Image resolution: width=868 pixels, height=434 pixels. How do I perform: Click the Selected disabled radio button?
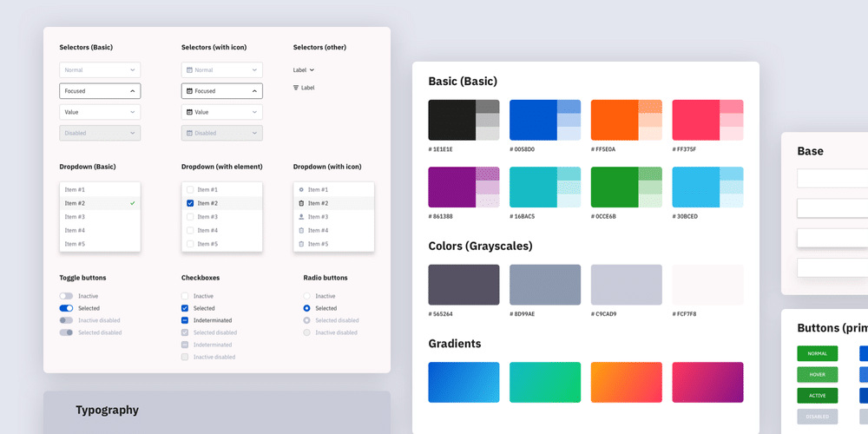306,320
